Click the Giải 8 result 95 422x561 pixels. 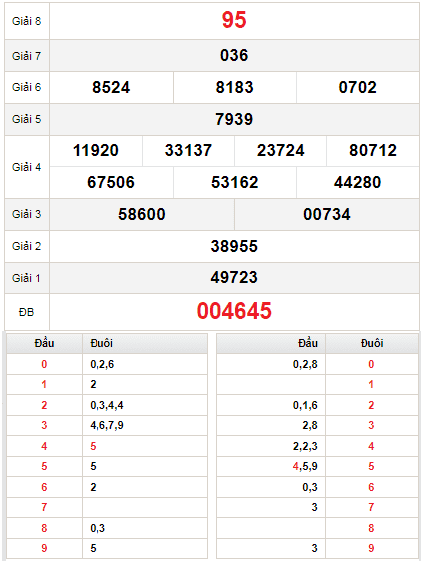click(x=234, y=20)
